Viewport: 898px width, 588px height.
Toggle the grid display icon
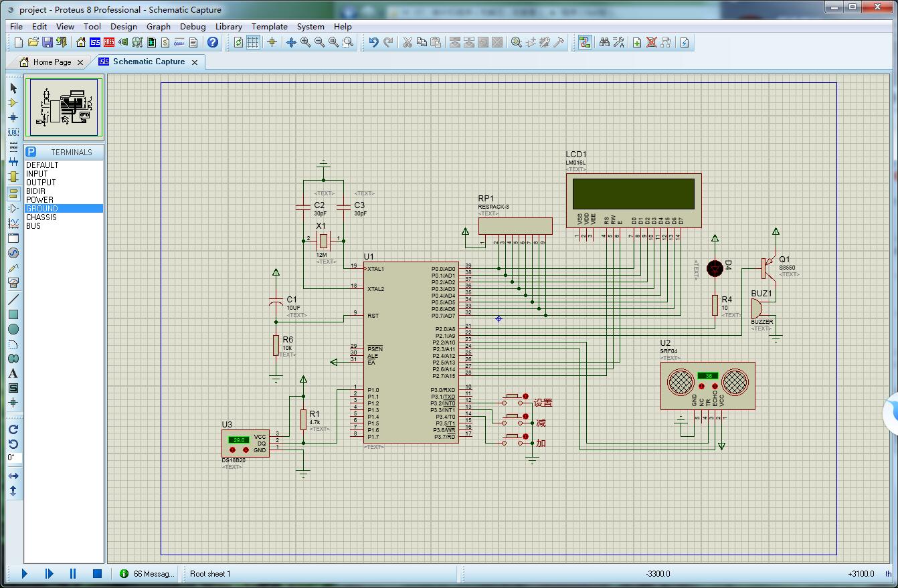pos(253,42)
